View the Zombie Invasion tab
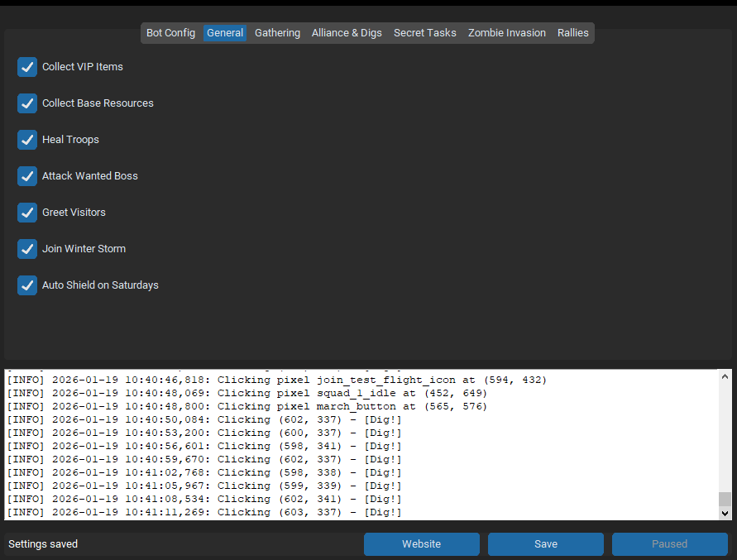 point(506,33)
